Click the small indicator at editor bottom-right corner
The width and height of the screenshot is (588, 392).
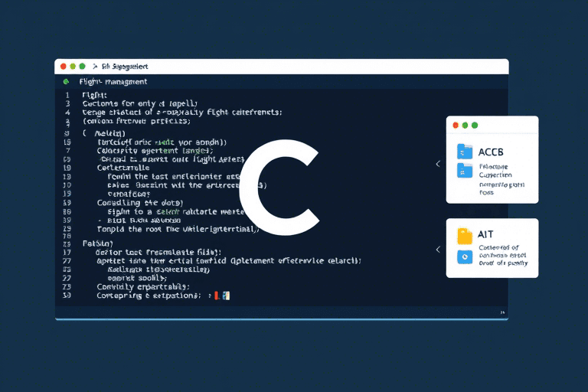(502, 312)
